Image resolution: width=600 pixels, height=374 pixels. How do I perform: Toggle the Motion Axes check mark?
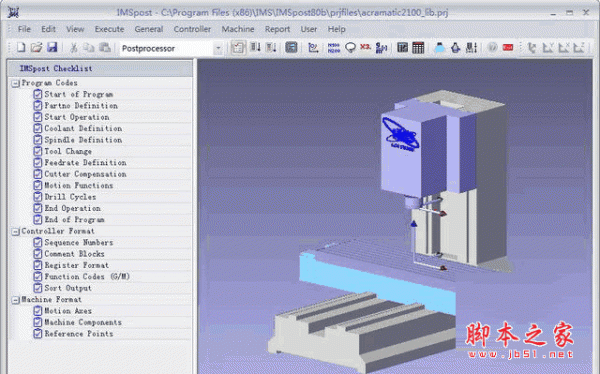[38, 311]
